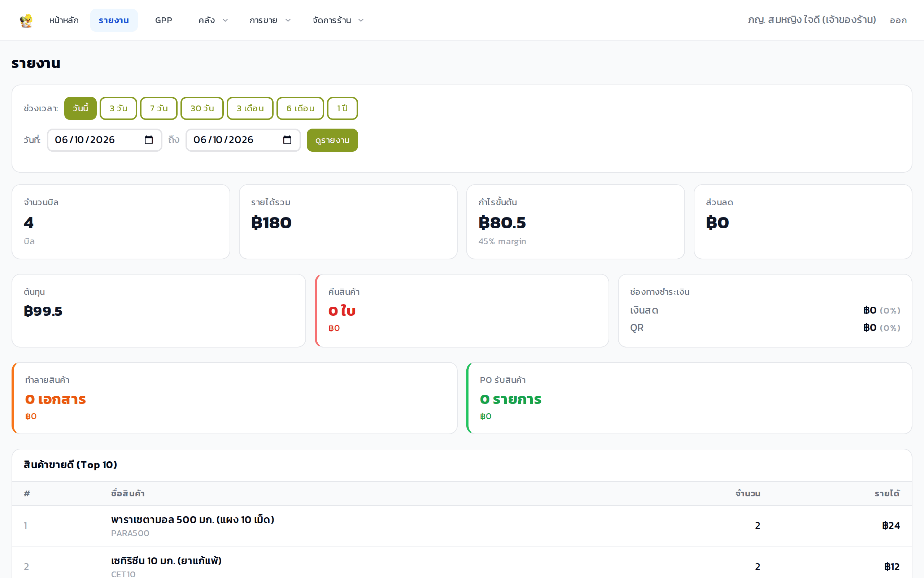Expand the การขาย menu chevron
Screen dimensions: 924x578
[x=288, y=20]
